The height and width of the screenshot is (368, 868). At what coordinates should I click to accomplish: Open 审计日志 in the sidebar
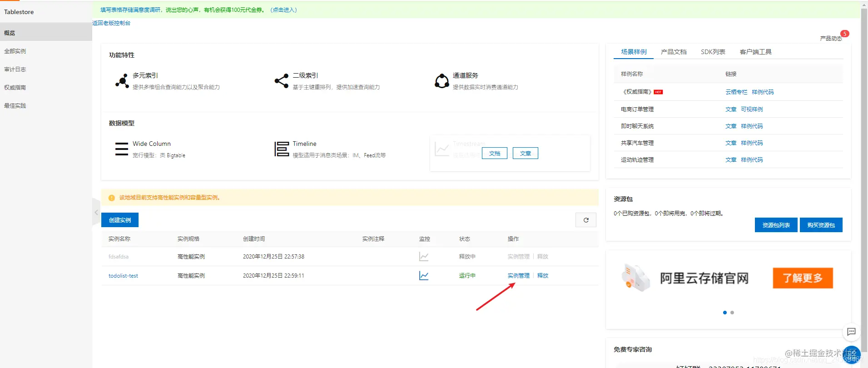tap(46, 69)
